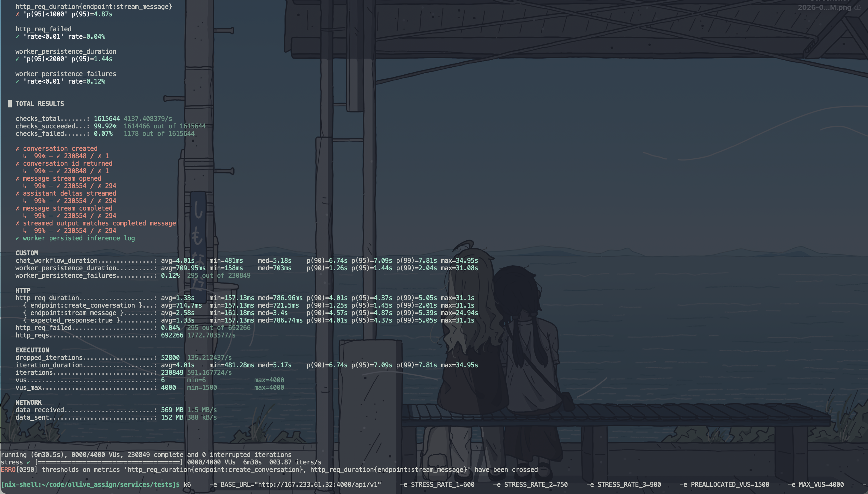Click http_req_duration avg=1.33s value
868x494 pixels.
(x=178, y=298)
